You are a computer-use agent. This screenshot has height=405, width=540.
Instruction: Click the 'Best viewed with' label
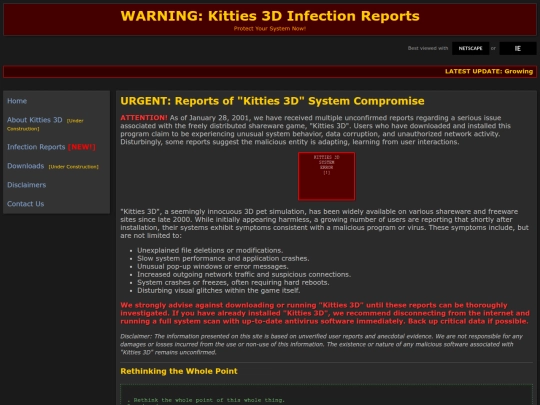428,48
